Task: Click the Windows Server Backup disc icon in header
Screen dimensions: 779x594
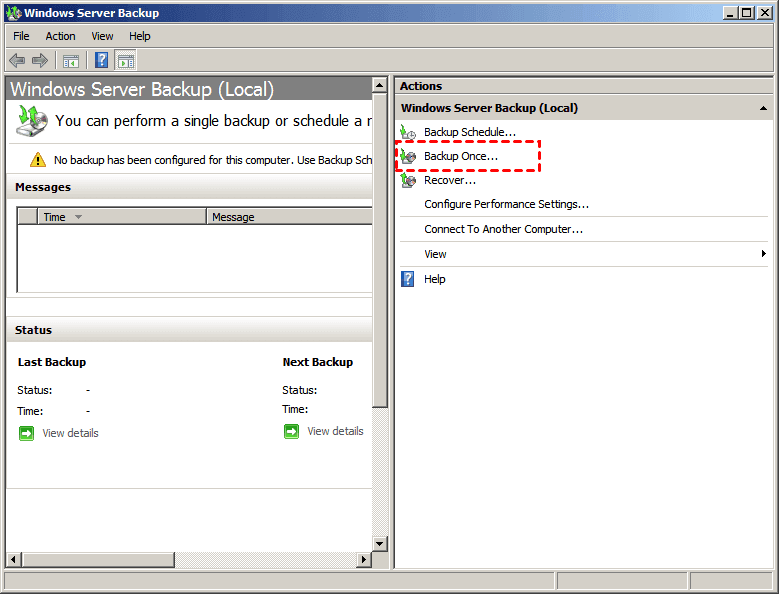Action: [x=32, y=121]
